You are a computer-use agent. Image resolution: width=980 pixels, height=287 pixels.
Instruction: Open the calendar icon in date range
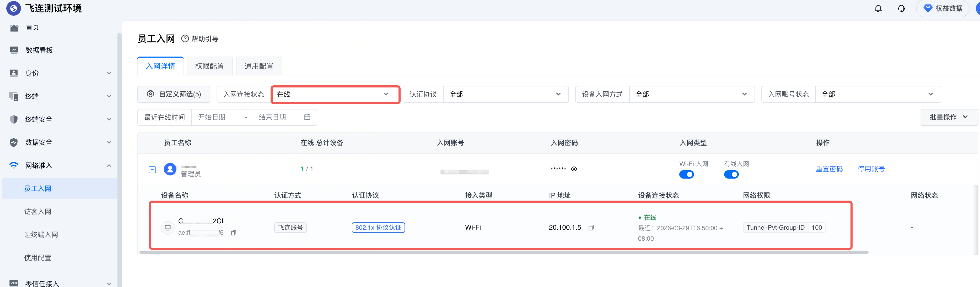[x=307, y=117]
